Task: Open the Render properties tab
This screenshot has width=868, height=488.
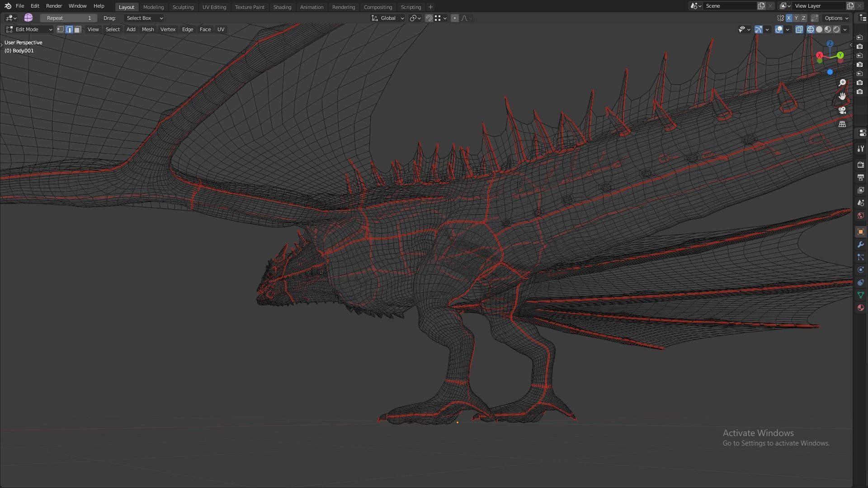Action: pyautogui.click(x=861, y=165)
